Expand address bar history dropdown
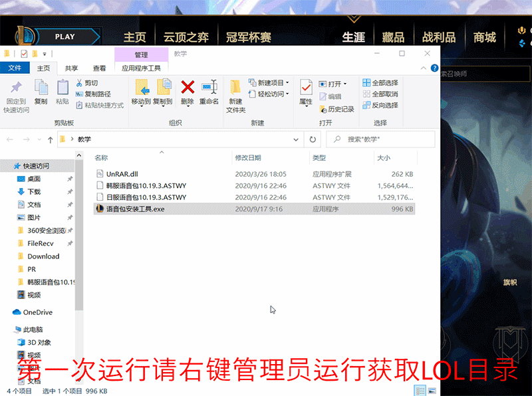 coord(296,140)
